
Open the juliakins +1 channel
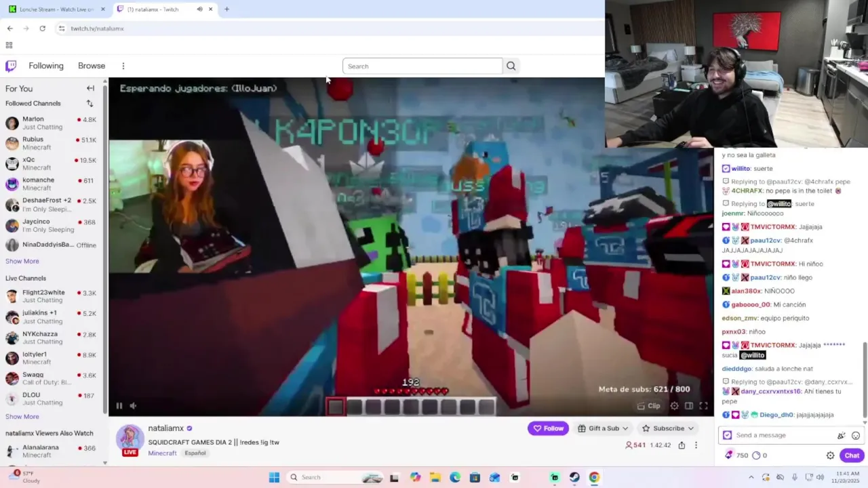tap(51, 317)
